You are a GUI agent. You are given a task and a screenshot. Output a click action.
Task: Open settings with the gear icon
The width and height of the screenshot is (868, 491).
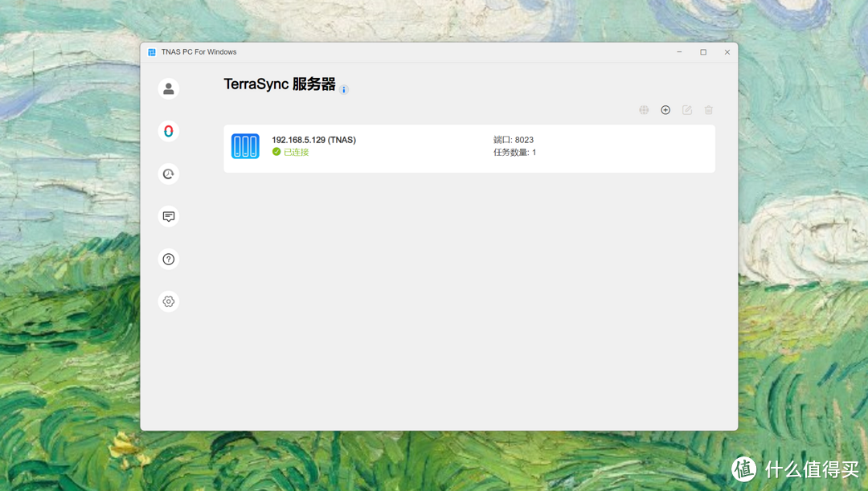[x=168, y=301]
